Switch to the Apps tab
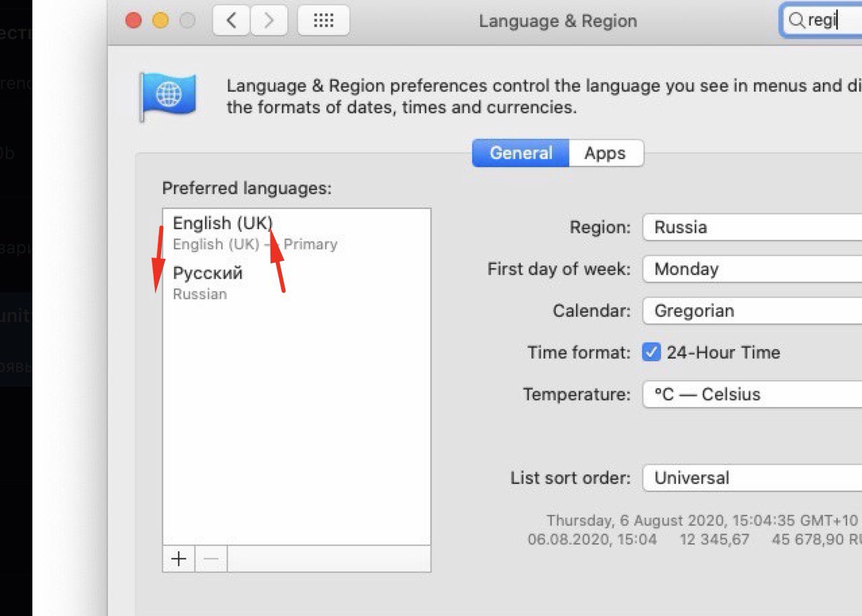 pos(605,153)
